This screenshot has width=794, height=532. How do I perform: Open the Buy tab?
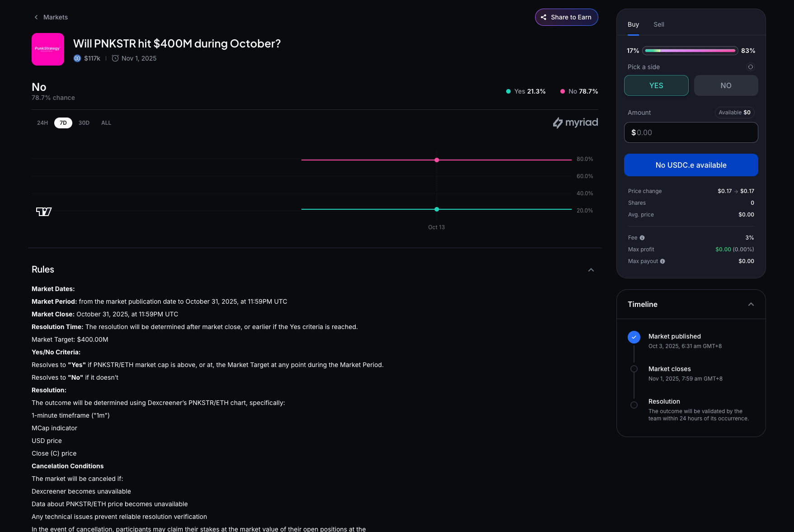click(633, 24)
